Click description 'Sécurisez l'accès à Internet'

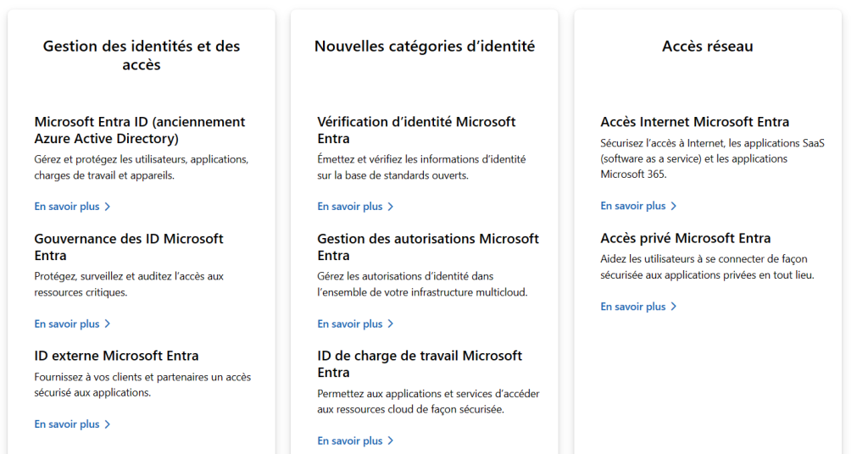coord(712,158)
